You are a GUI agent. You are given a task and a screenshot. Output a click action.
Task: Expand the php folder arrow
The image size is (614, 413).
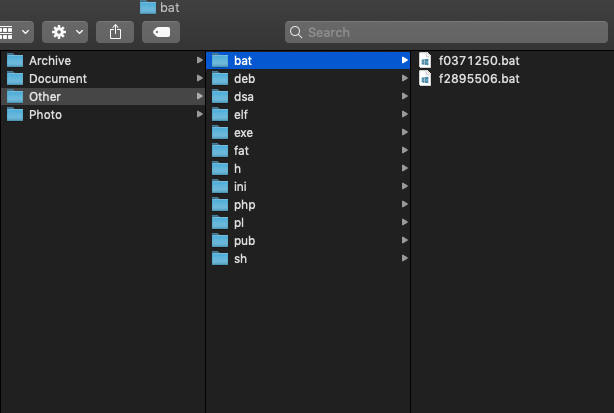pyautogui.click(x=405, y=204)
